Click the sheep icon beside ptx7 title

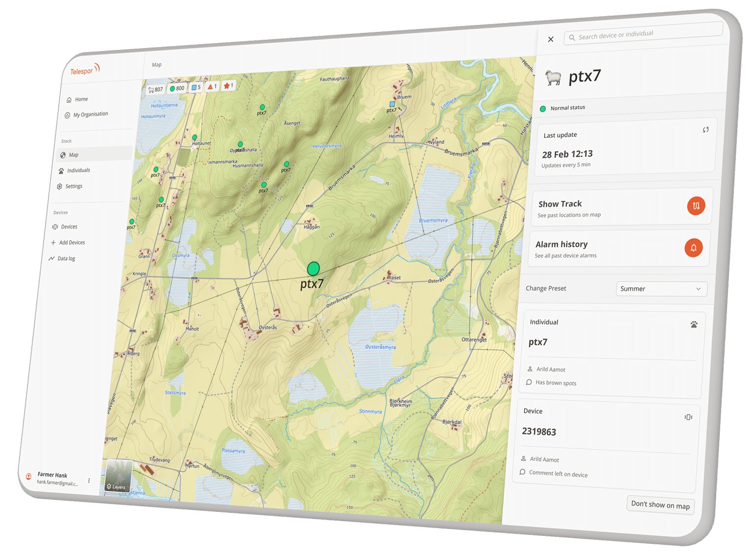[554, 77]
